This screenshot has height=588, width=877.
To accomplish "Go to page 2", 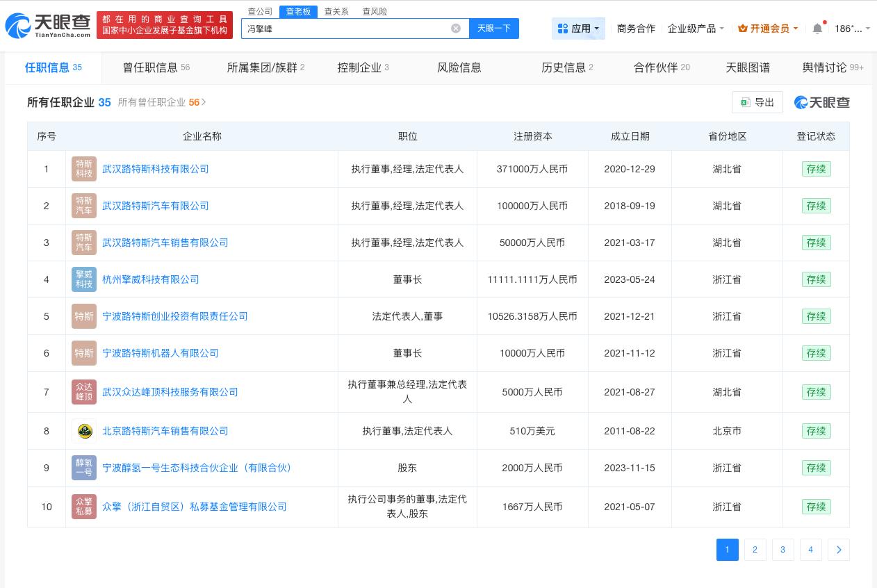I will 755,550.
